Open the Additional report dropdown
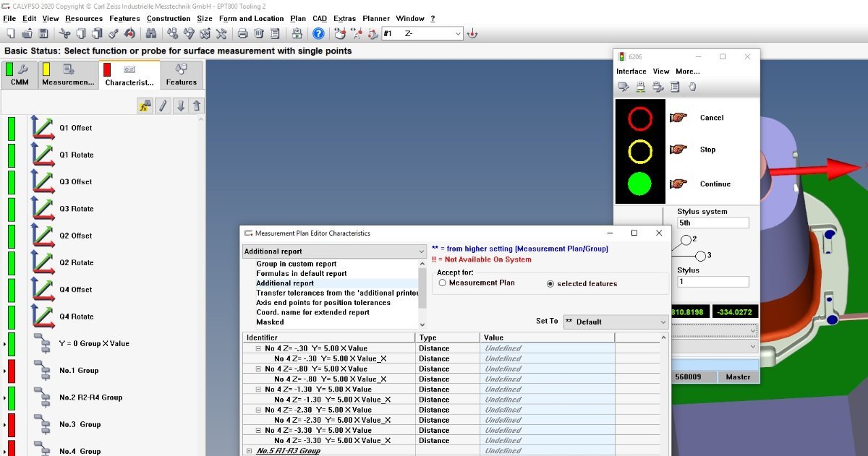868x456 pixels. (x=334, y=251)
